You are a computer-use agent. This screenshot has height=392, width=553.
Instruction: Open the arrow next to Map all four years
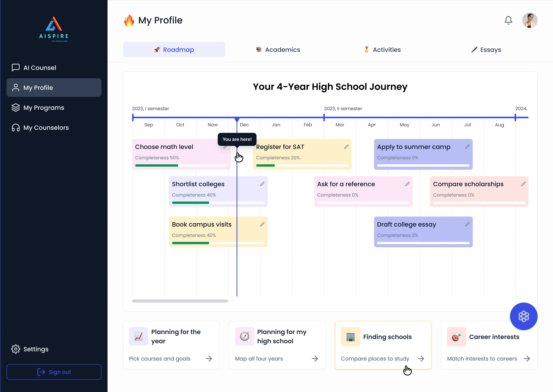(x=315, y=359)
